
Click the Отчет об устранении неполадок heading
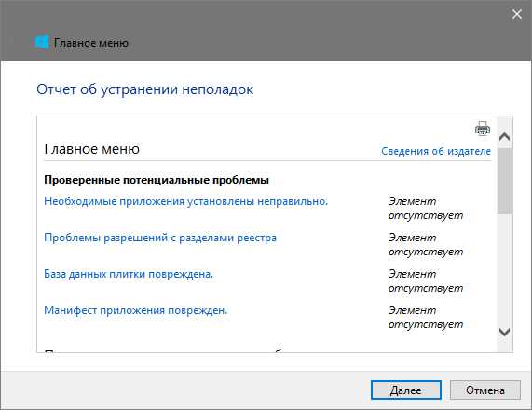tap(144, 89)
